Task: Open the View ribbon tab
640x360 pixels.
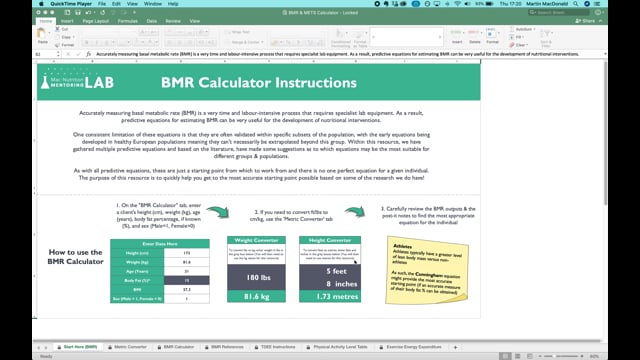Action: click(195, 21)
